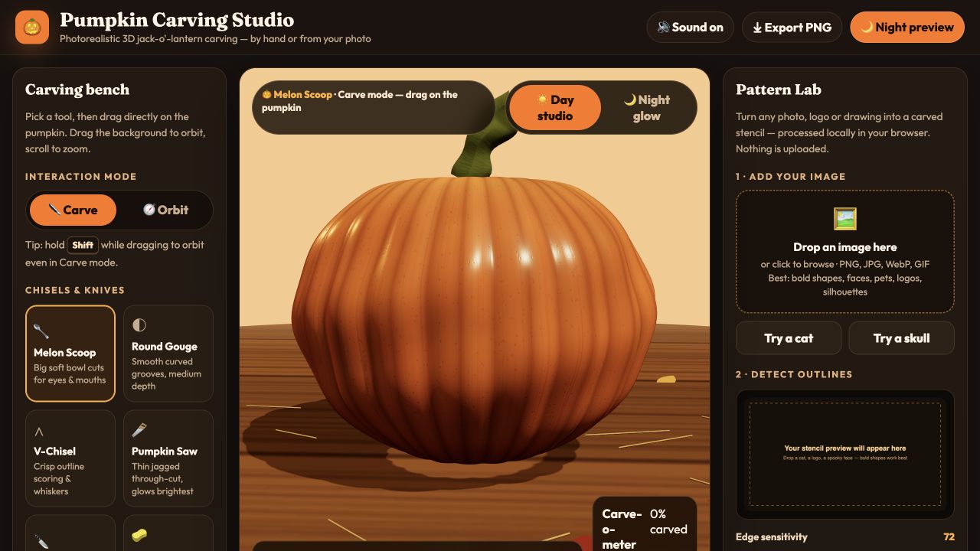Open the image drop zone to browse

point(845,252)
